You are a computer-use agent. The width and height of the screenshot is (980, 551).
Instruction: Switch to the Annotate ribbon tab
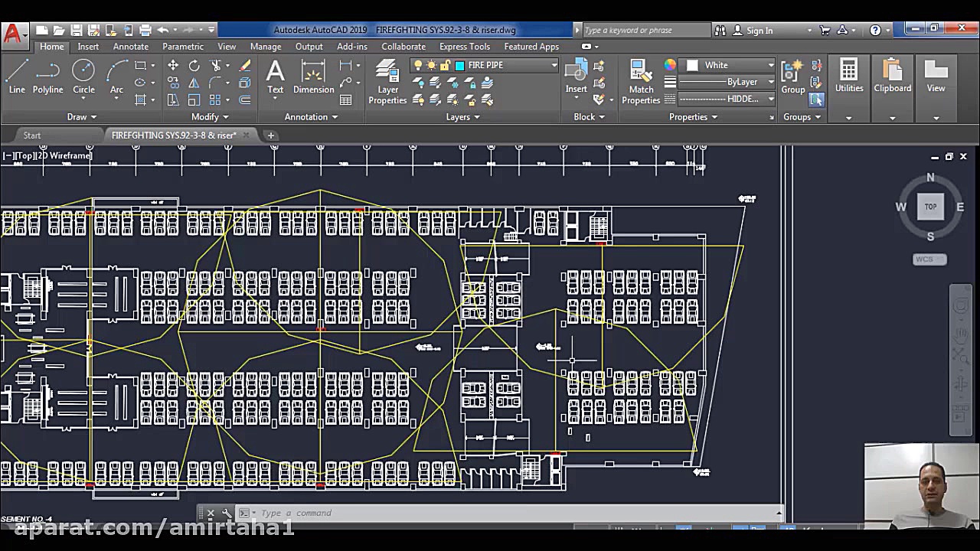click(x=130, y=47)
